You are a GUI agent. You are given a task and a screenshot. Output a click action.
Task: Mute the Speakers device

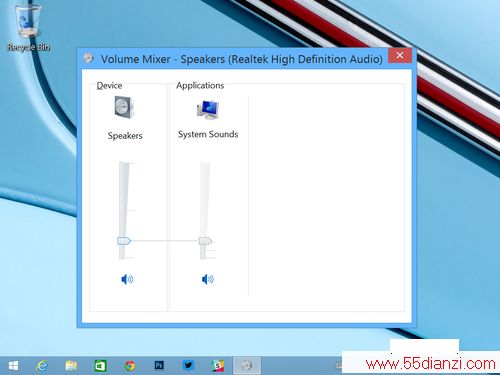click(127, 279)
